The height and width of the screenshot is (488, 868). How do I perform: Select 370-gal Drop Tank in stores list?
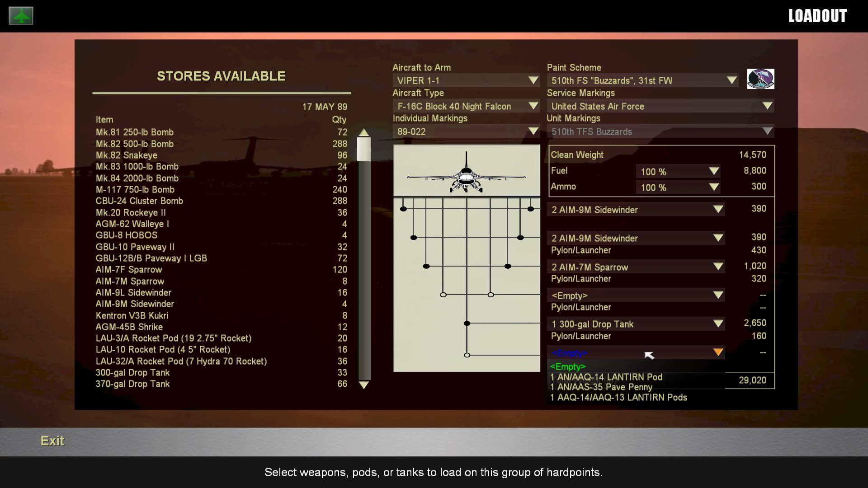[x=222, y=384]
